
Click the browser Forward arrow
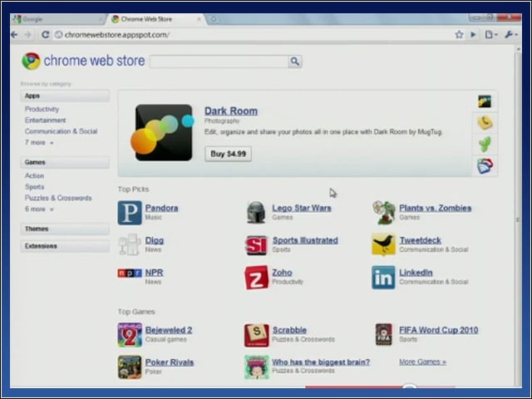pyautogui.click(x=27, y=35)
